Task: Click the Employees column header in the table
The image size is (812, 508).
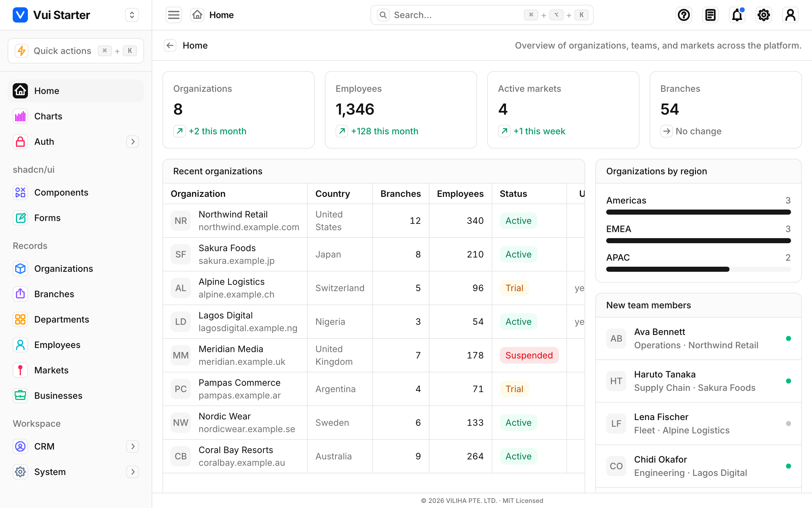Action: (460, 194)
